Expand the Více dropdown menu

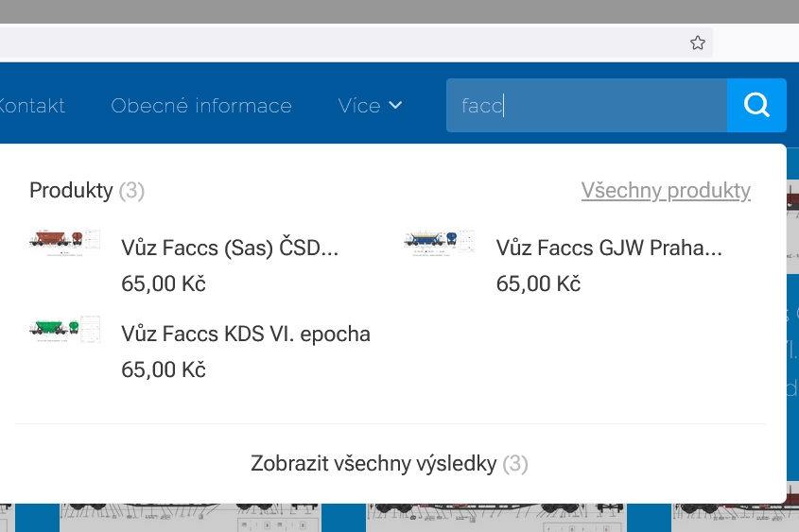[x=371, y=106]
